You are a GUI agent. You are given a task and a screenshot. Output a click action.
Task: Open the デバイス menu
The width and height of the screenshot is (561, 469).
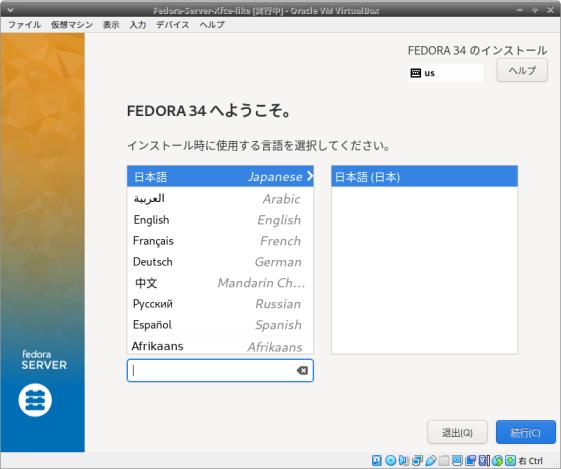coord(173,25)
